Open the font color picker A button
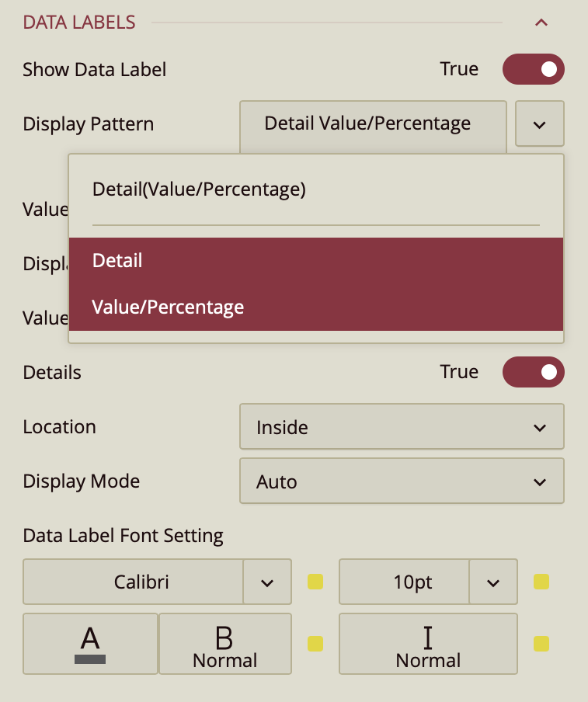The image size is (588, 702). tap(90, 644)
